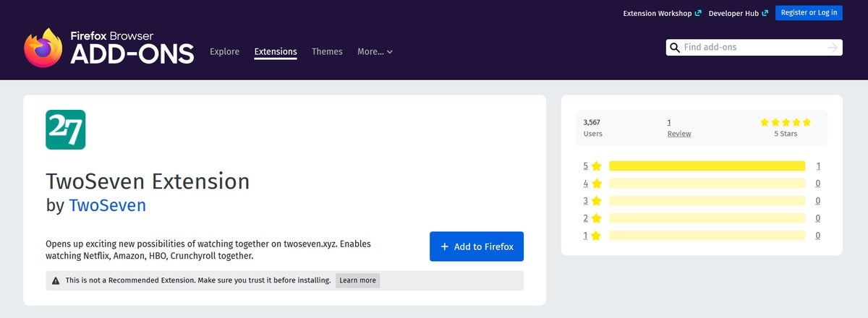Click the search magnifier icon
Screen dimensions: 868x318
(x=675, y=48)
